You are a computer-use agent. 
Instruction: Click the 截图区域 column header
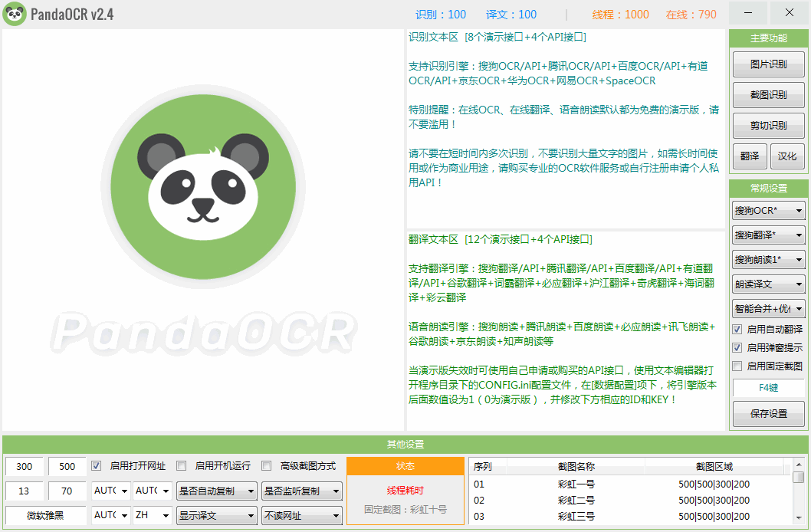tap(714, 466)
